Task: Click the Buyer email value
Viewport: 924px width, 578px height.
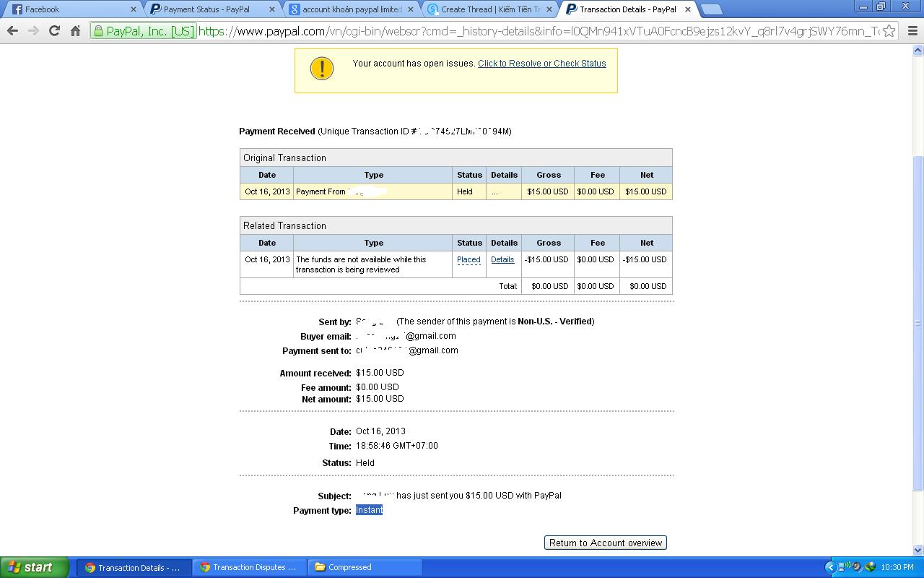Action: pos(406,336)
